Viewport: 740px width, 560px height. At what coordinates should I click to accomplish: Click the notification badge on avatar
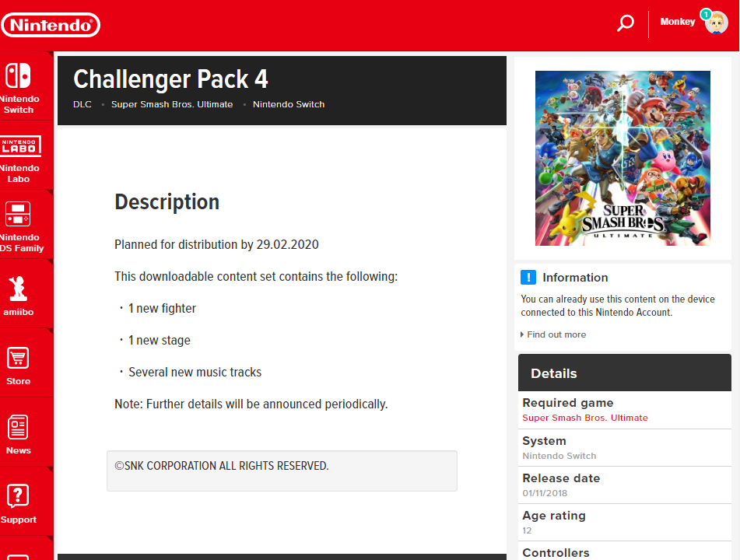[x=706, y=14]
